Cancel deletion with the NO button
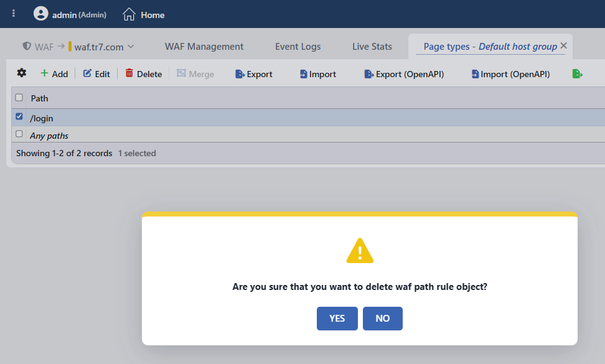The width and height of the screenshot is (605, 364). coord(383,319)
